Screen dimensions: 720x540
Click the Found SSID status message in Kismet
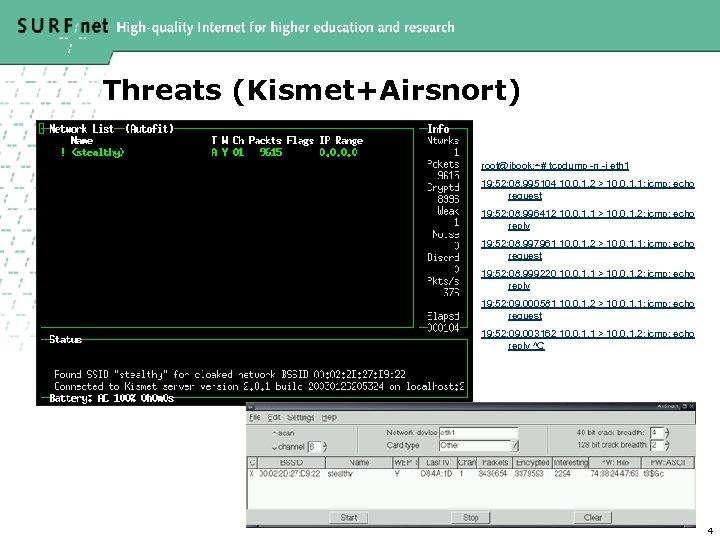230,374
